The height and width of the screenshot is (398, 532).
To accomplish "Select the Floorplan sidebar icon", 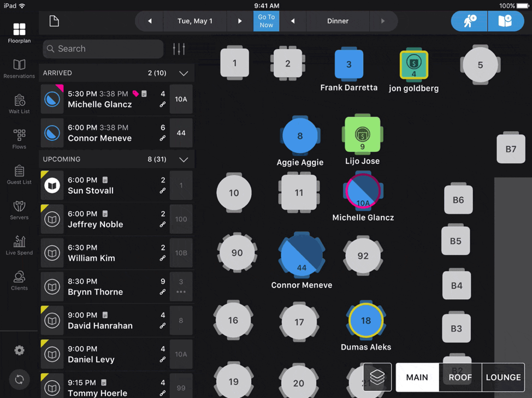I will [19, 27].
